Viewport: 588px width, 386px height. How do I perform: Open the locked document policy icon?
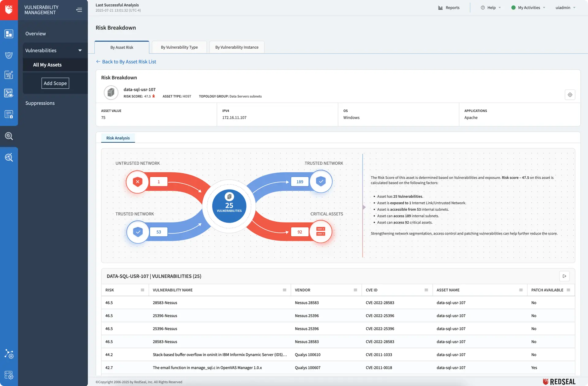9,114
